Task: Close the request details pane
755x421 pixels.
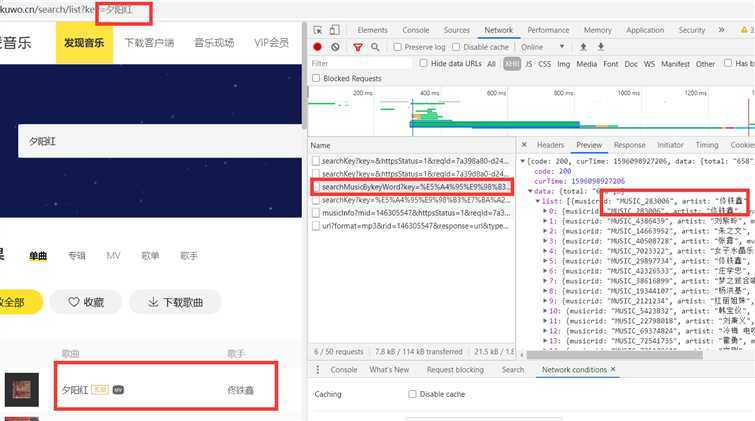Action: pyautogui.click(x=524, y=145)
